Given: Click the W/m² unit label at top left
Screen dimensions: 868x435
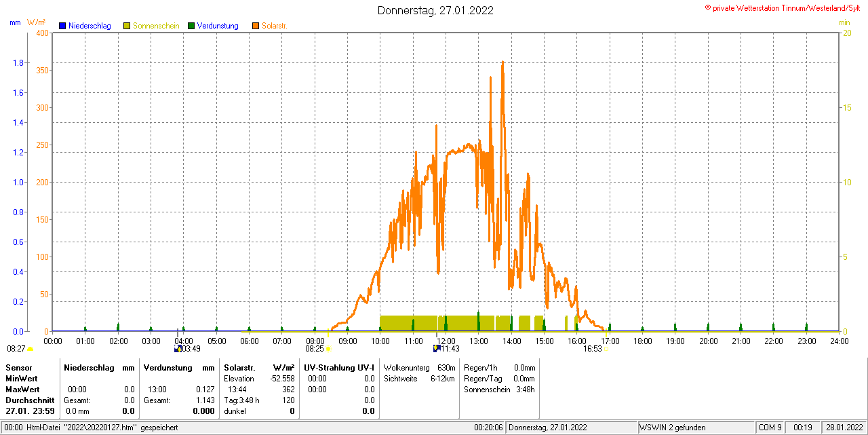Looking at the screenshot, I should coord(36,22).
